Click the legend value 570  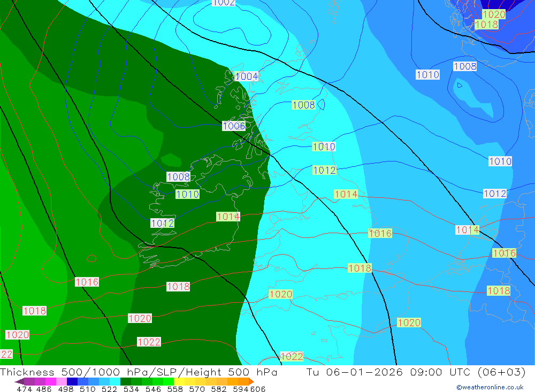(196, 389)
